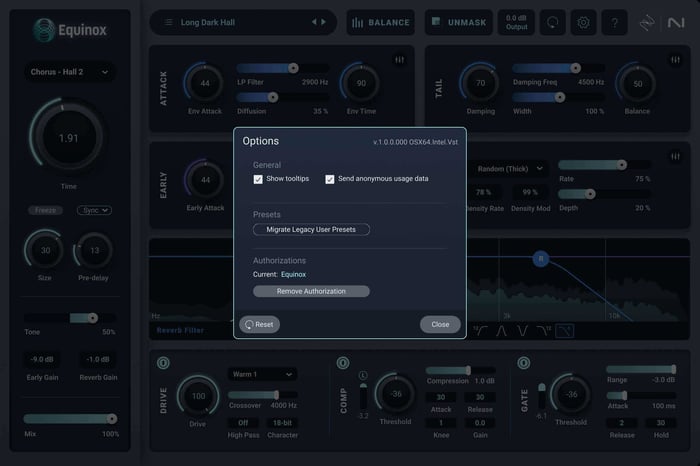Toggle the Comp section power button
700x466 pixels.
(343, 363)
